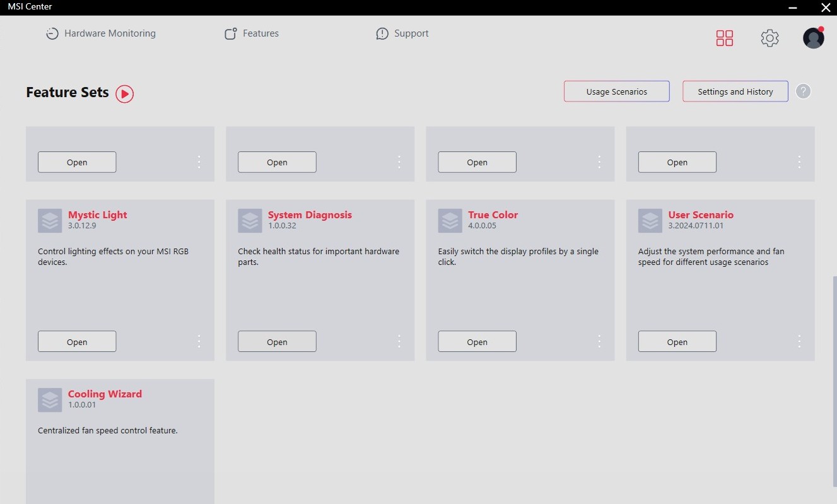Open Settings and History
The width and height of the screenshot is (837, 504).
[735, 91]
